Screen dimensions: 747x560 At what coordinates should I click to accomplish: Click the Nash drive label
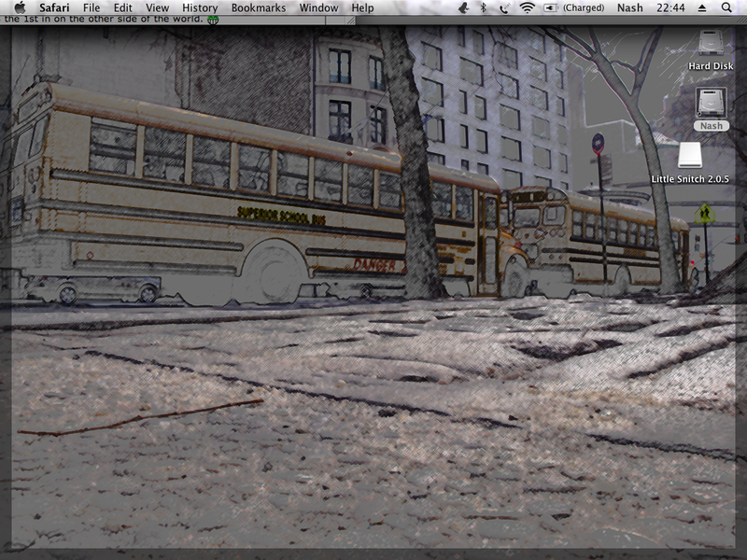click(712, 126)
